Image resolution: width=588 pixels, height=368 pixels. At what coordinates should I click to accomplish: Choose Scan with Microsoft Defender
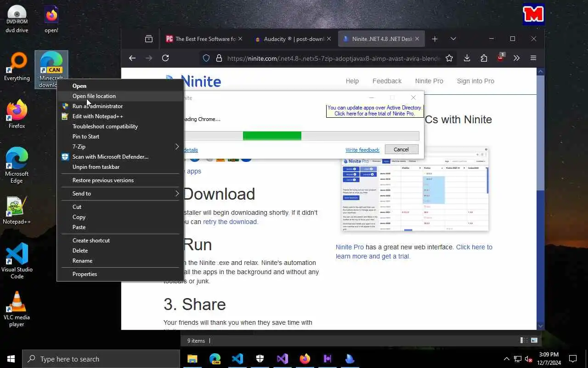(120, 157)
